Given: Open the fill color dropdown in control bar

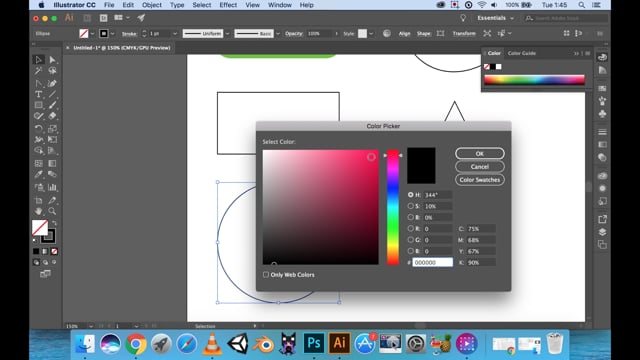Looking at the screenshot, I should pyautogui.click(x=92, y=33).
